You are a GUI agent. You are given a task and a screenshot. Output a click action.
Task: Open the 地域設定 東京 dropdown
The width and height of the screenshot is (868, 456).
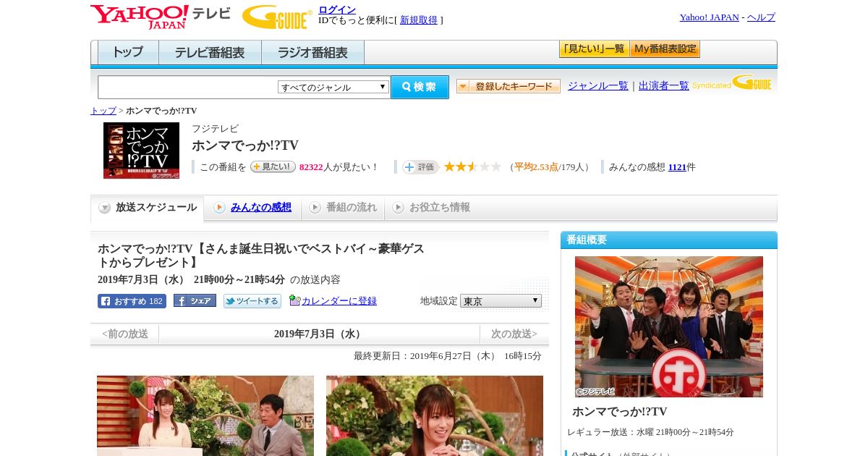[x=501, y=300]
